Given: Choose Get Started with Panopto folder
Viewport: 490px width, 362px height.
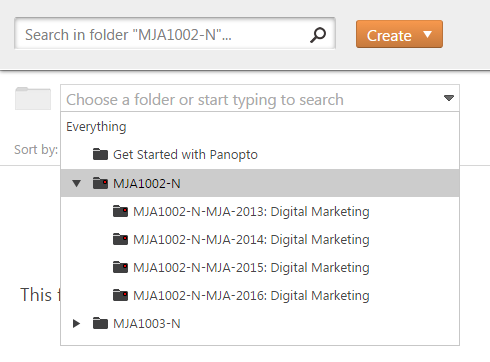Looking at the screenshot, I should [185, 155].
